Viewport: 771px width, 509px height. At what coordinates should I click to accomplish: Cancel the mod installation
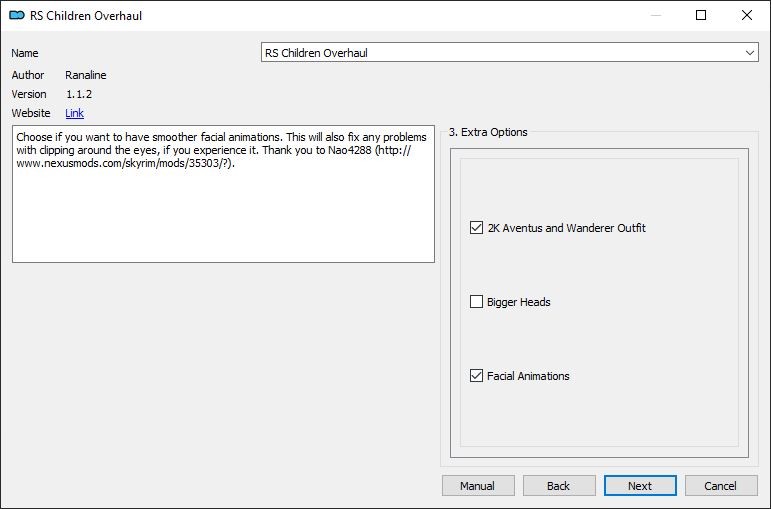[x=721, y=486]
